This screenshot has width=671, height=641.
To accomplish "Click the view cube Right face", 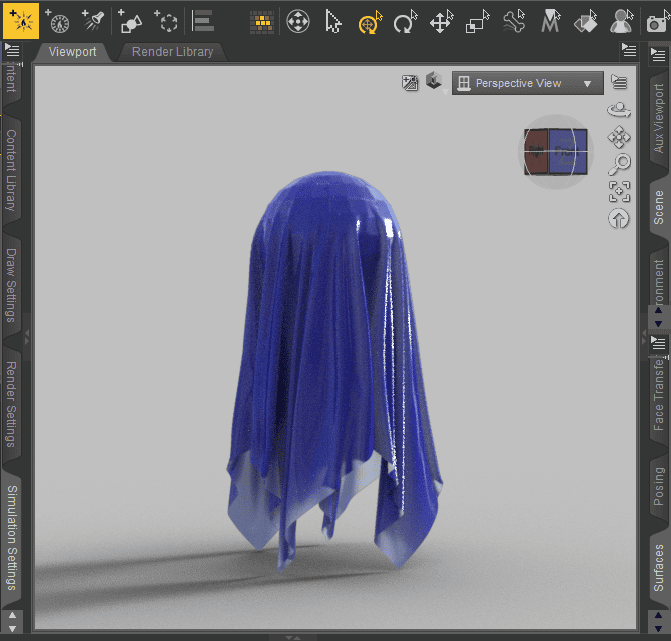I will pos(537,151).
